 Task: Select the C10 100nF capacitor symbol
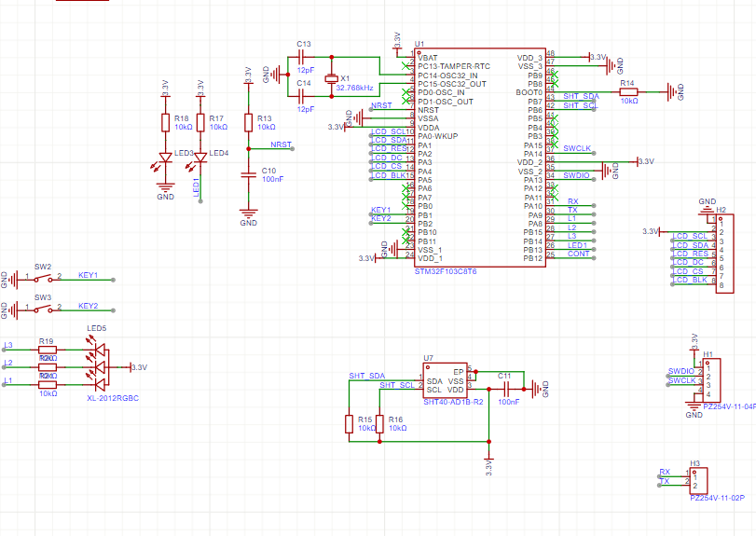pyautogui.click(x=248, y=174)
